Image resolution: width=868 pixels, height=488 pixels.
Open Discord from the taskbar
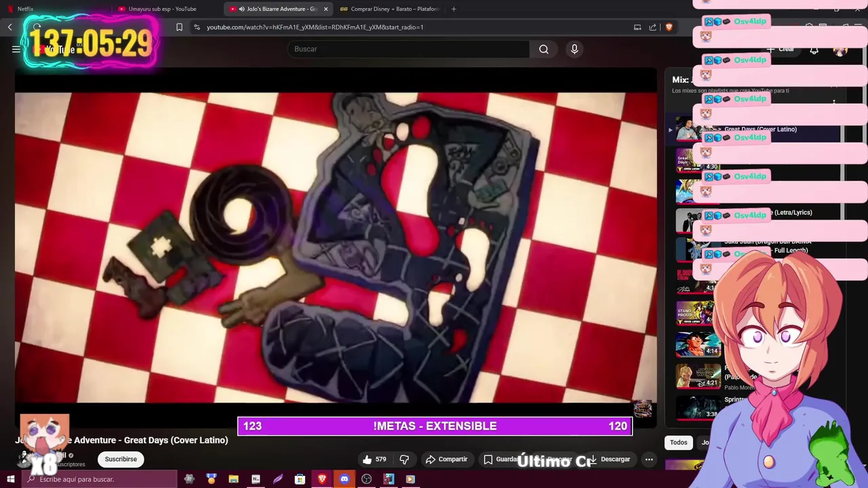344,479
